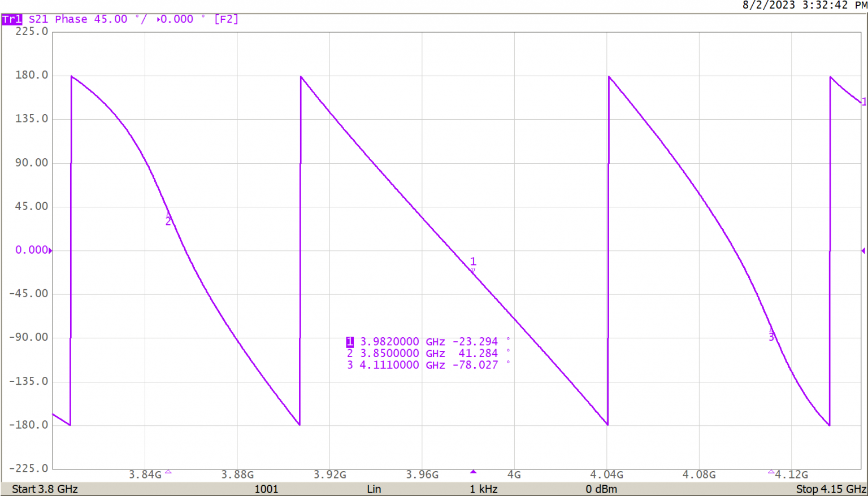The image size is (868, 496).
Task: Click left reference position arrow at 0.000
Action: point(50,250)
